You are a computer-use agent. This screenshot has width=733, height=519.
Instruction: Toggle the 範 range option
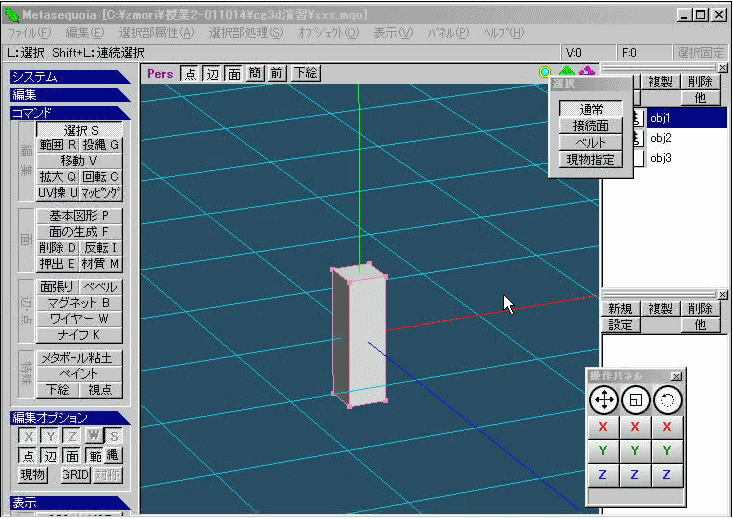(95, 455)
